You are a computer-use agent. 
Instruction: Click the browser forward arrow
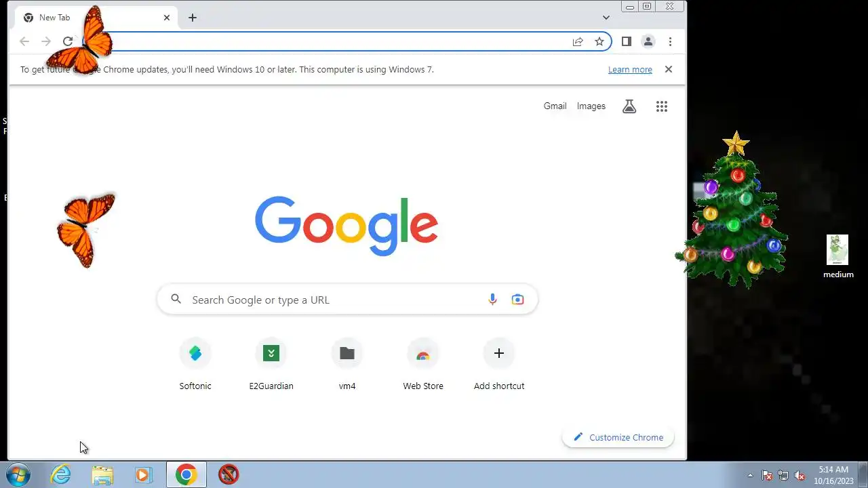pos(46,41)
